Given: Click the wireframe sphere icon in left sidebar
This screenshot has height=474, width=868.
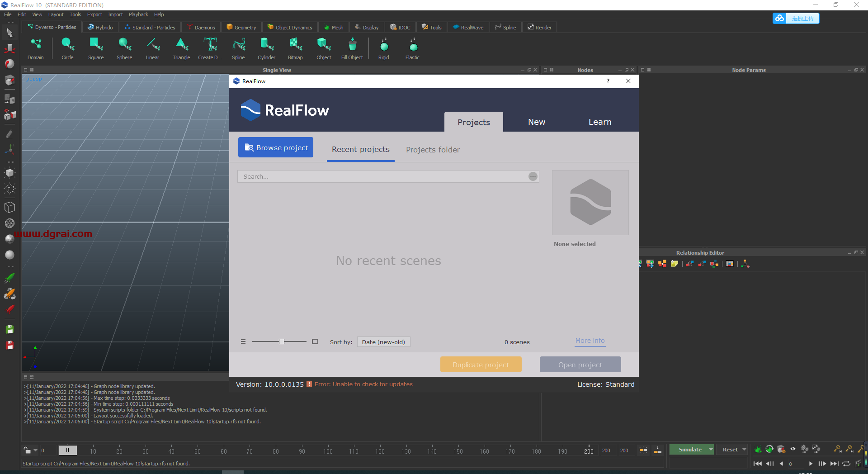Looking at the screenshot, I should click(x=9, y=223).
